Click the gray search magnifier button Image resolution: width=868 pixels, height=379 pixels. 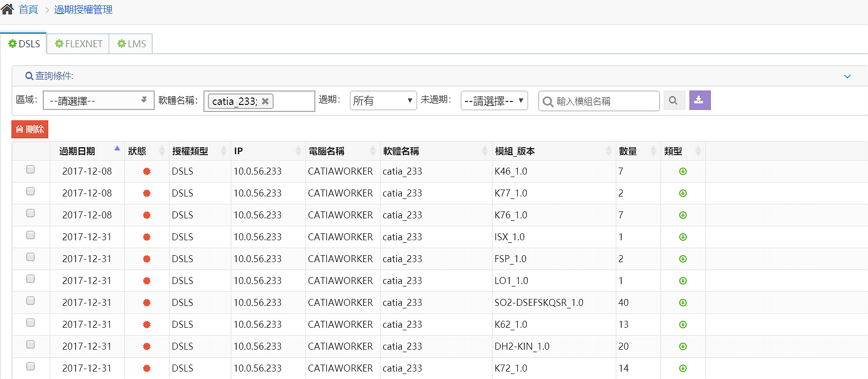point(674,100)
